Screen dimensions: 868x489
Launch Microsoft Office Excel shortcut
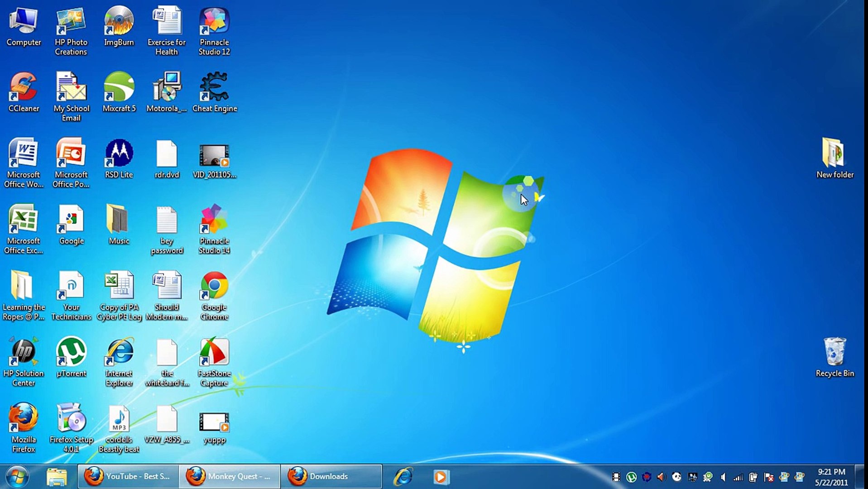pyautogui.click(x=24, y=230)
